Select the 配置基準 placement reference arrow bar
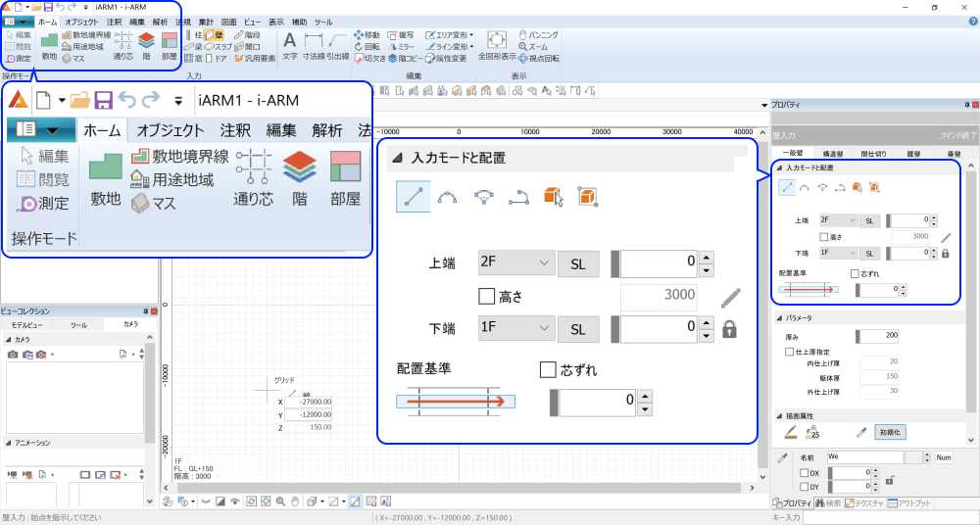 808,289
